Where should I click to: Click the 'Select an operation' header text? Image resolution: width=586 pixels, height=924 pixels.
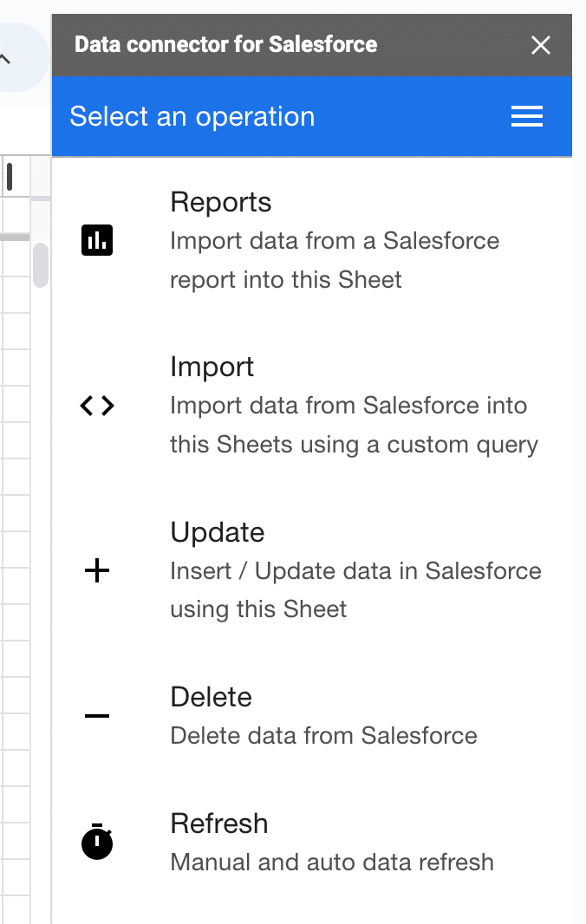(x=192, y=117)
